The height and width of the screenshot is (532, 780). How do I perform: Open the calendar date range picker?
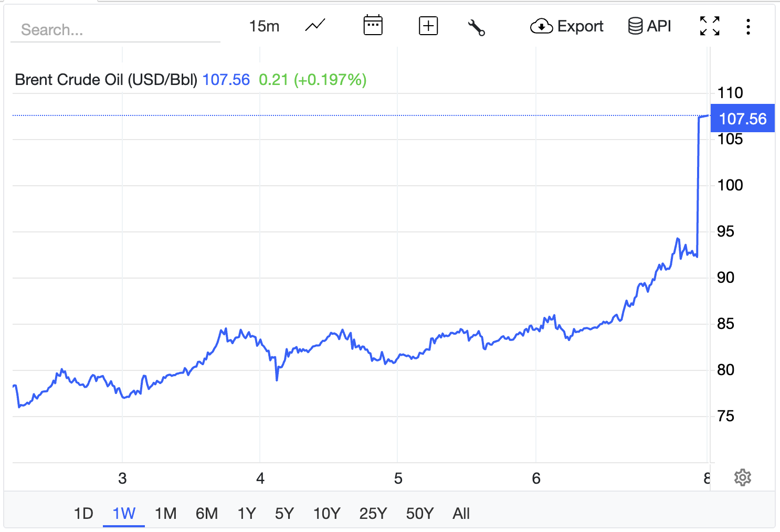coord(373,26)
